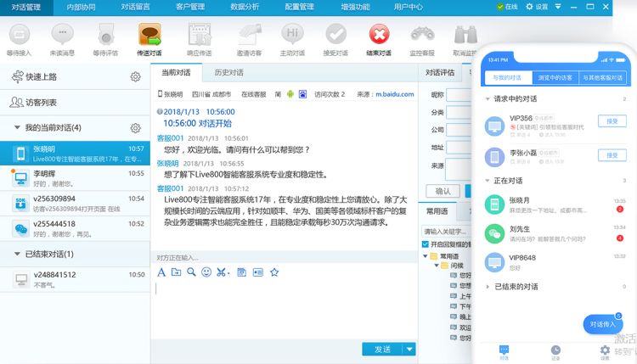Open settings gear beside 快速上路
Viewport: 637px width, 364px height.
tap(135, 76)
